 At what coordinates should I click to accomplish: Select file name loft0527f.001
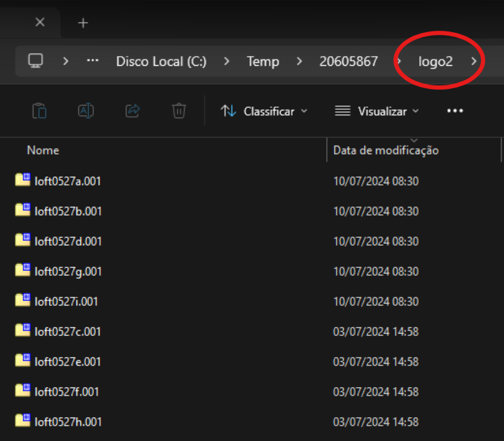[66, 392]
